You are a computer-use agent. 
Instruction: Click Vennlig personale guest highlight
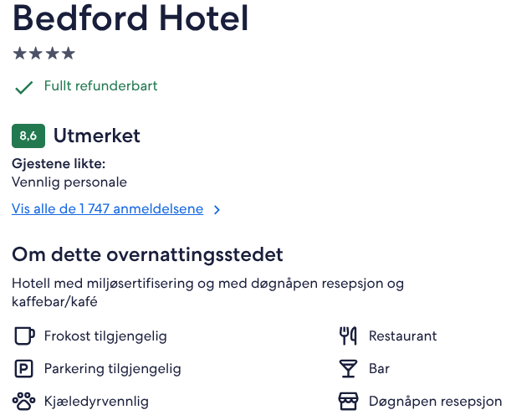click(x=69, y=182)
